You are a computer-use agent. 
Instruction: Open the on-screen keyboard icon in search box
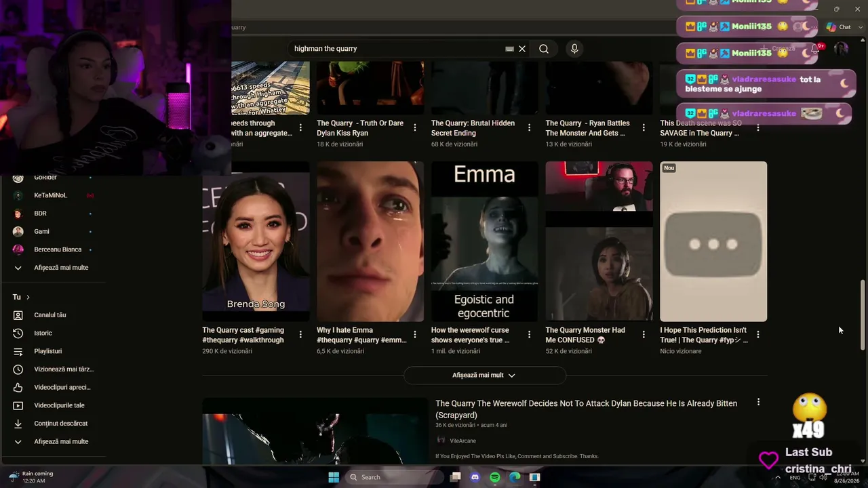pos(509,49)
